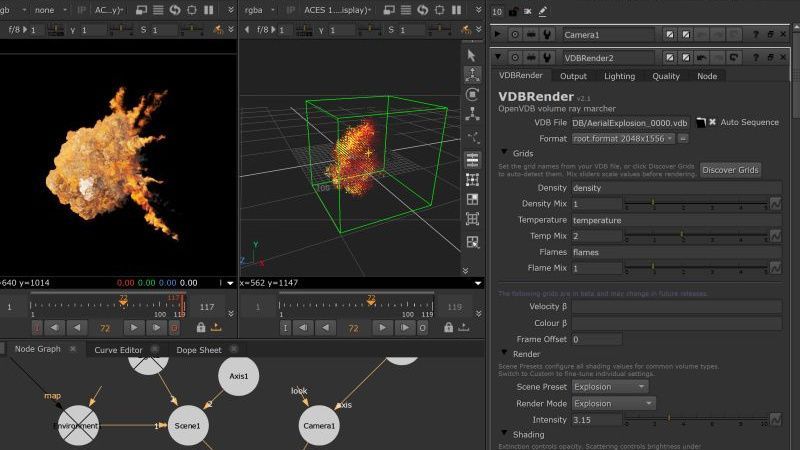Expand the Camera1 properties panel
The height and width of the screenshot is (450, 800).
coord(497,34)
